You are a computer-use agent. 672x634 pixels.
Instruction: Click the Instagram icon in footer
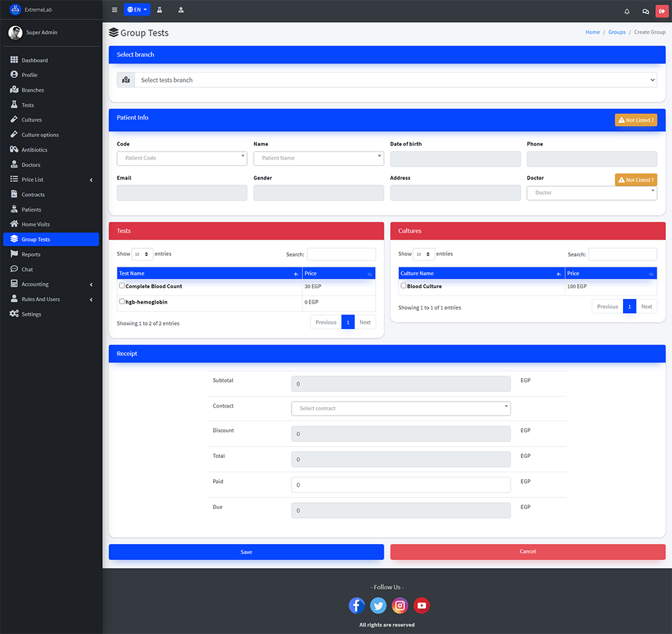click(x=400, y=605)
